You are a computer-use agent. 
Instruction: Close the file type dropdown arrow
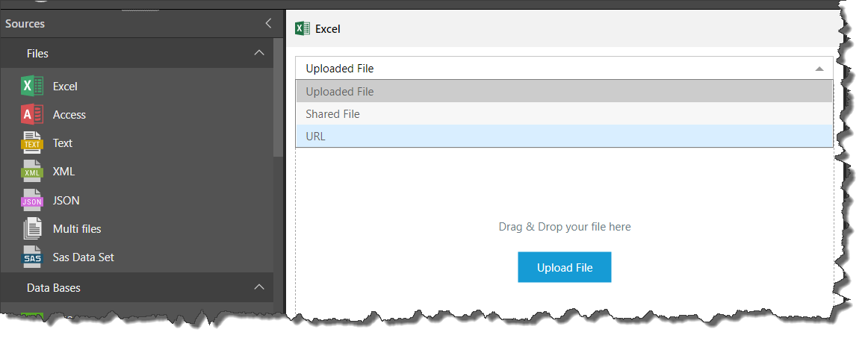point(819,69)
